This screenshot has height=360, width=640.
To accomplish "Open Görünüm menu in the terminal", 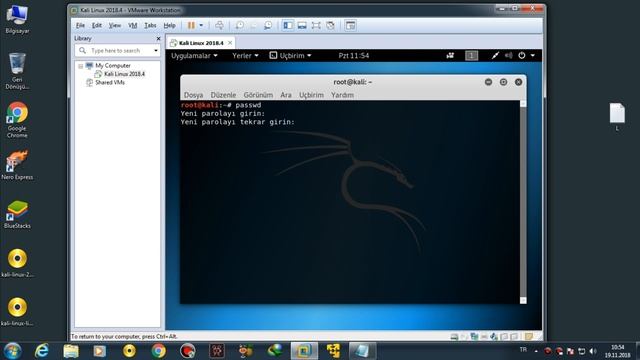I will 258,95.
